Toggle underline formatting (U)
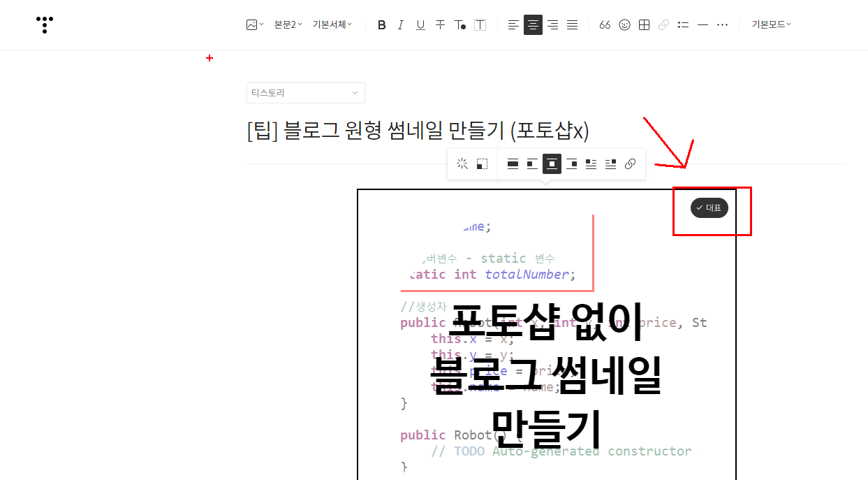This screenshot has height=480, width=868. tap(420, 25)
